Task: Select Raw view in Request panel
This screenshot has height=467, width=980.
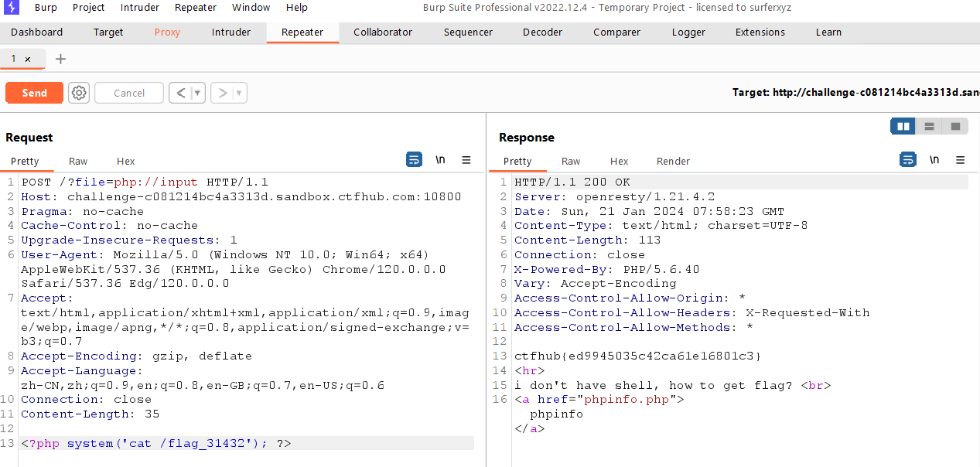Action: (x=78, y=161)
